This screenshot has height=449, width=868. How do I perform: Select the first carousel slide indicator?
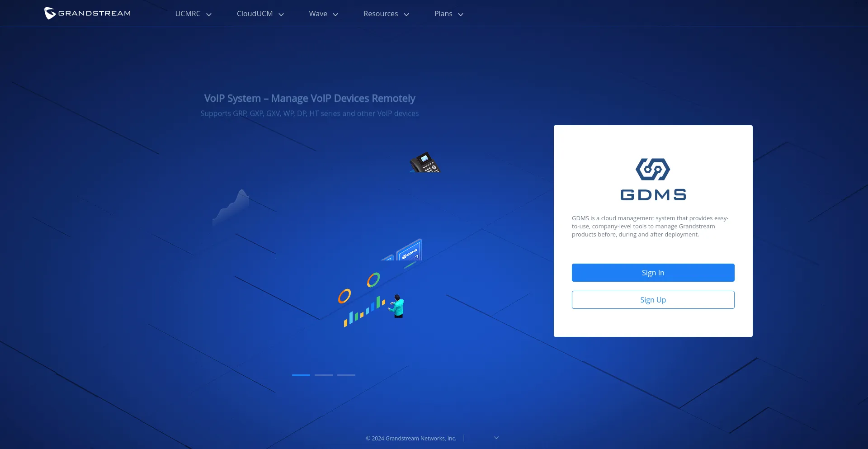coord(301,375)
